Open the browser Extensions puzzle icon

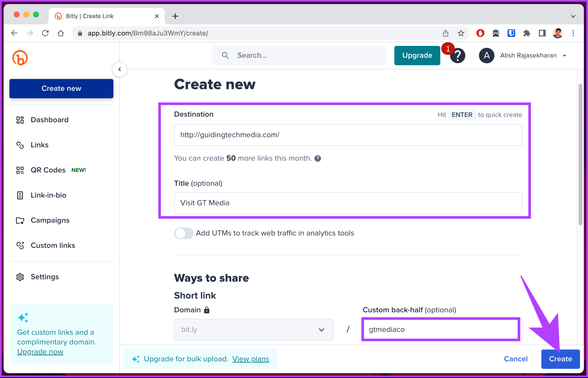pos(527,33)
